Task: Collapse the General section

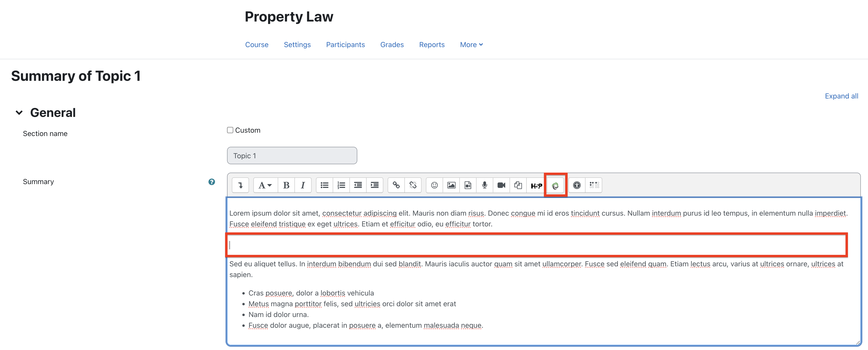Action: point(19,112)
